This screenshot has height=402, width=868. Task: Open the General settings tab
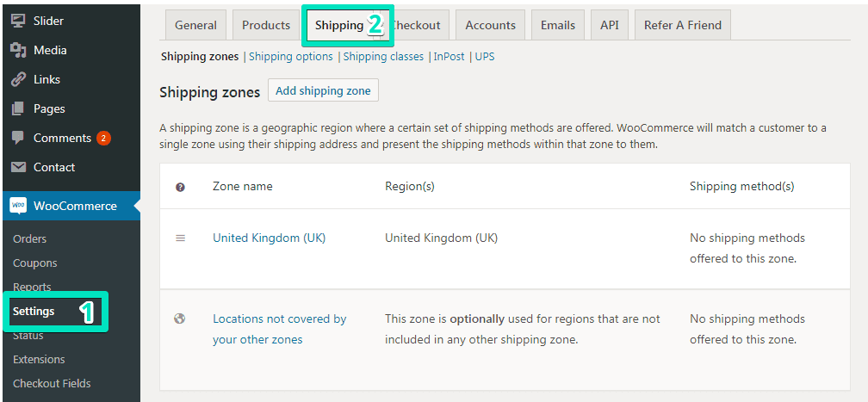pos(195,25)
